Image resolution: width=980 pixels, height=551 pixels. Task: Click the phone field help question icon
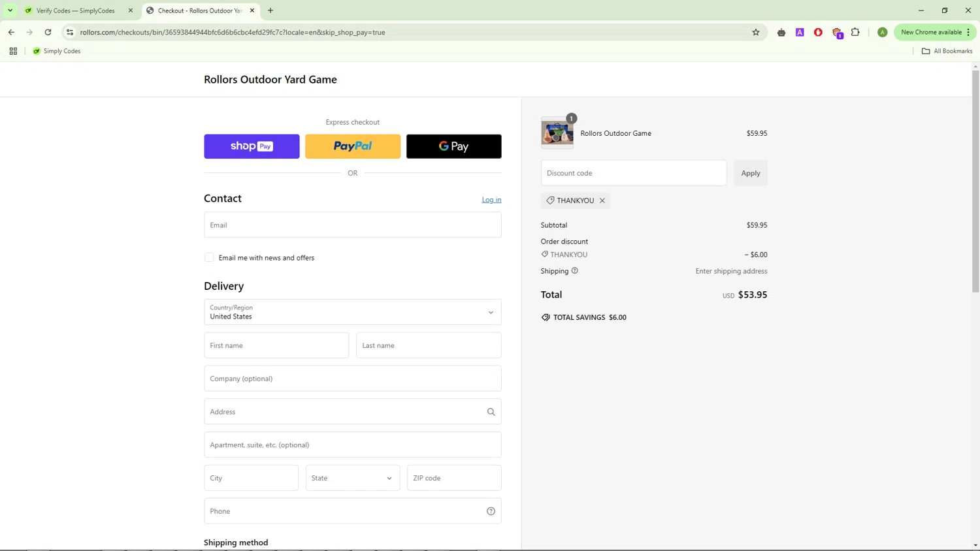[x=491, y=511]
